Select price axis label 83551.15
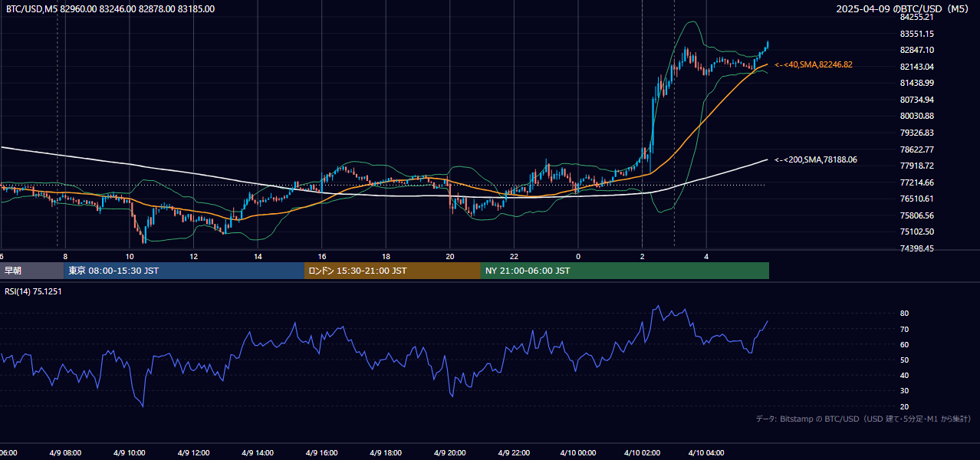This screenshot has width=980, height=460. tap(917, 34)
